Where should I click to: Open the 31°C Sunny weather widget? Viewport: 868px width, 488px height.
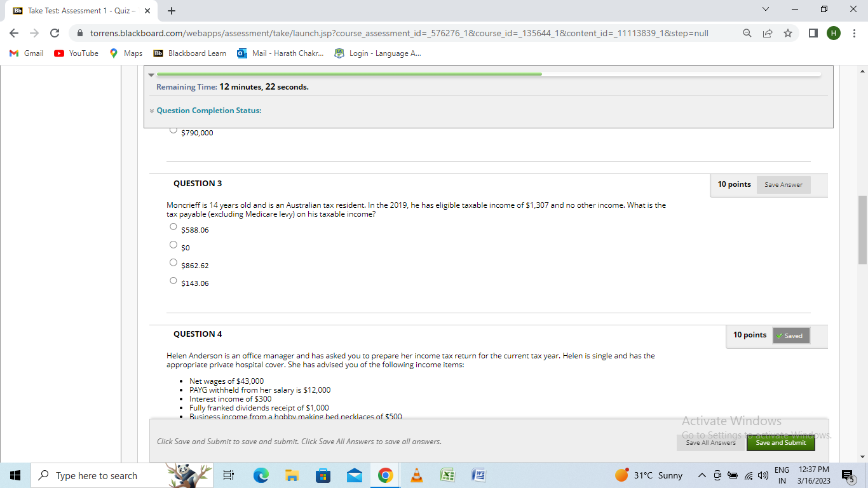coord(648,475)
